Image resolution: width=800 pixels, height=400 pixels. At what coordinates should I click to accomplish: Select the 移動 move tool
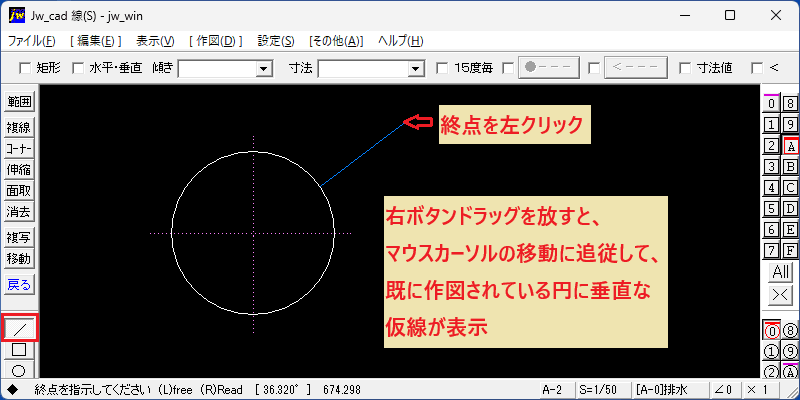[19, 259]
